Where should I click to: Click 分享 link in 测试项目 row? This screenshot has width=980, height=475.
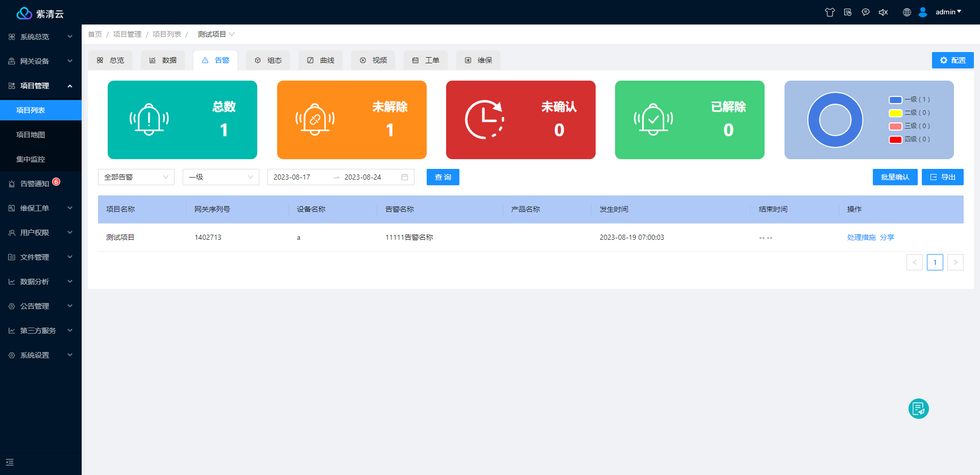point(887,237)
